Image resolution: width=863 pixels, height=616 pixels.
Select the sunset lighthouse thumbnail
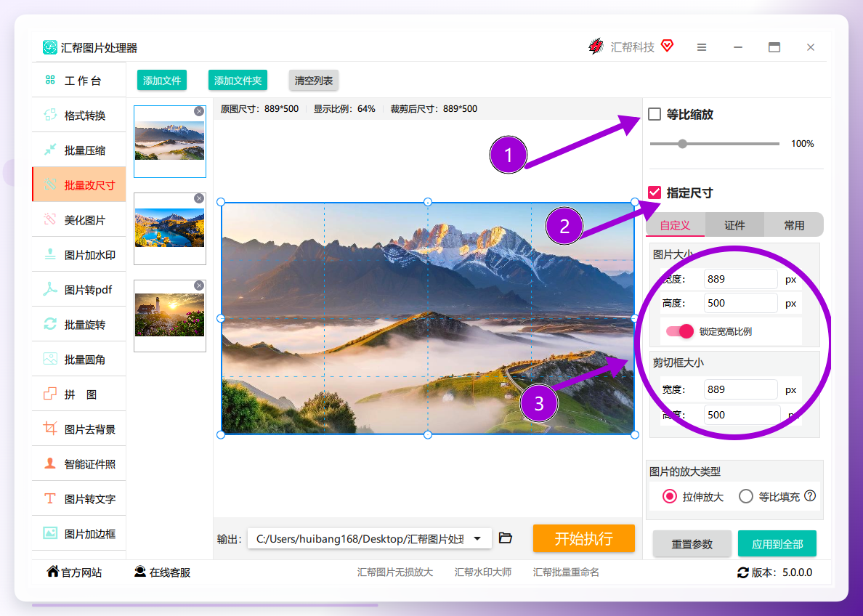(169, 315)
